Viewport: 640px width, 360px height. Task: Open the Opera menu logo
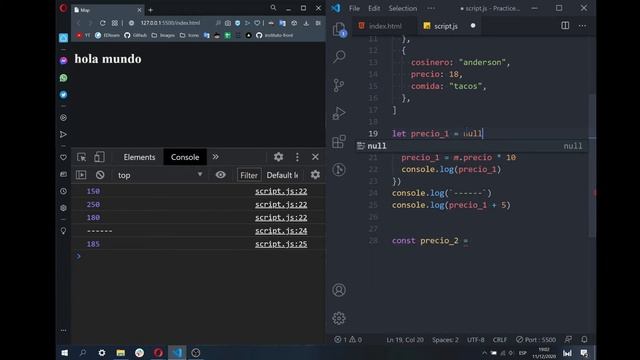coord(63,8)
